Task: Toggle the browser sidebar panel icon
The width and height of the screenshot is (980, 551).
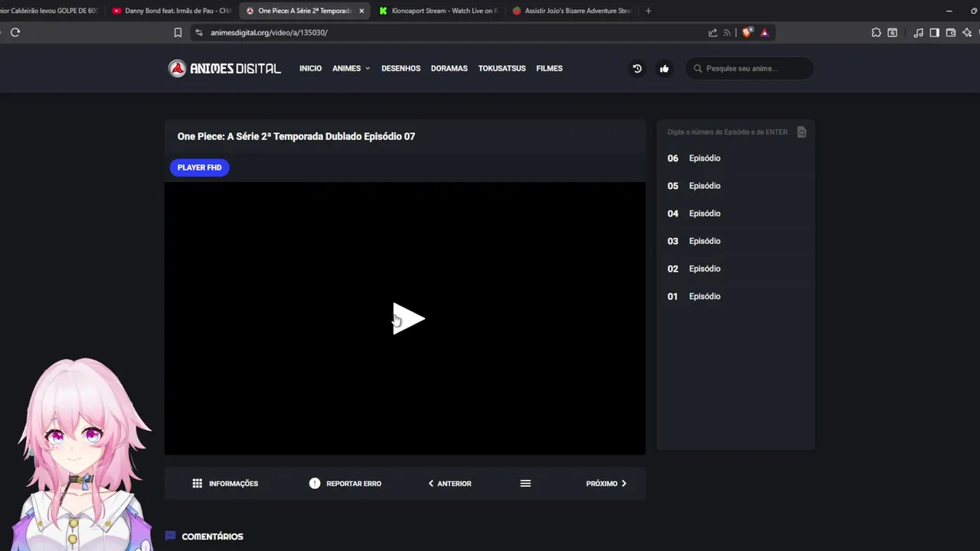Action: [934, 32]
